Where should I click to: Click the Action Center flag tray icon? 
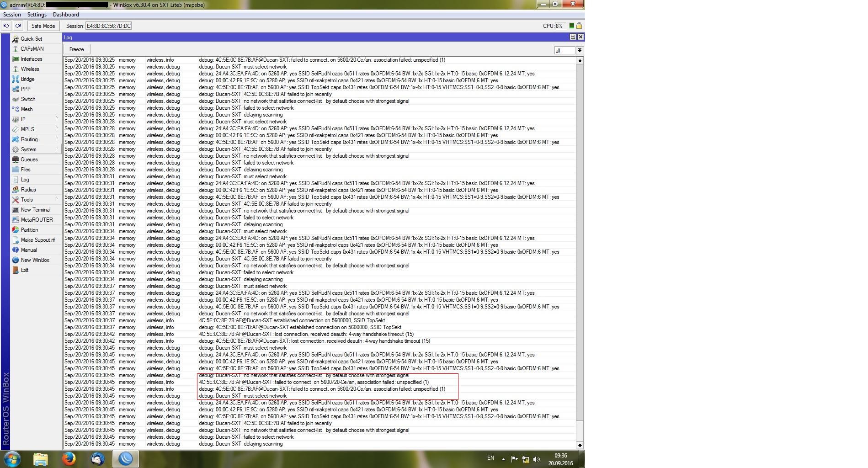[x=514, y=459]
